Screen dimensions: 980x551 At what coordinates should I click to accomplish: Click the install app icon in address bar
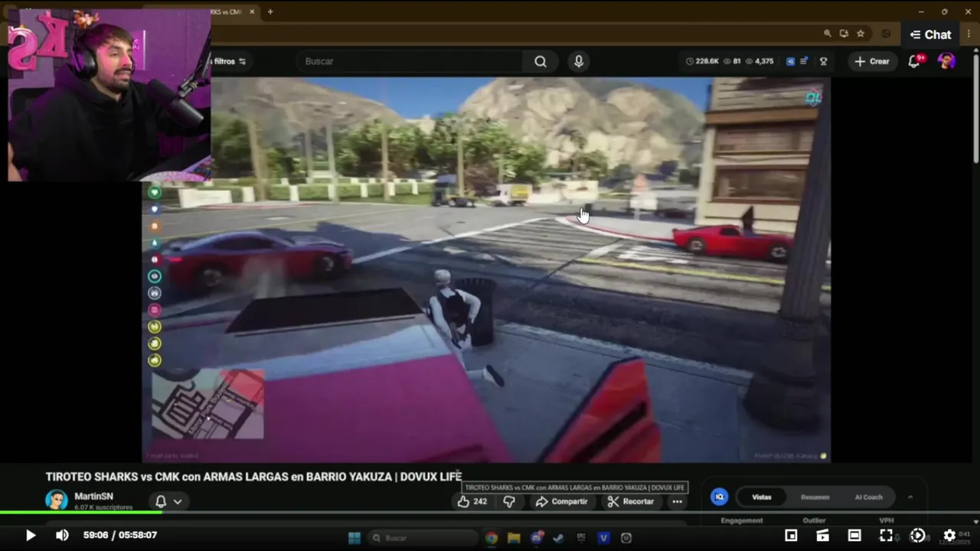[844, 34]
